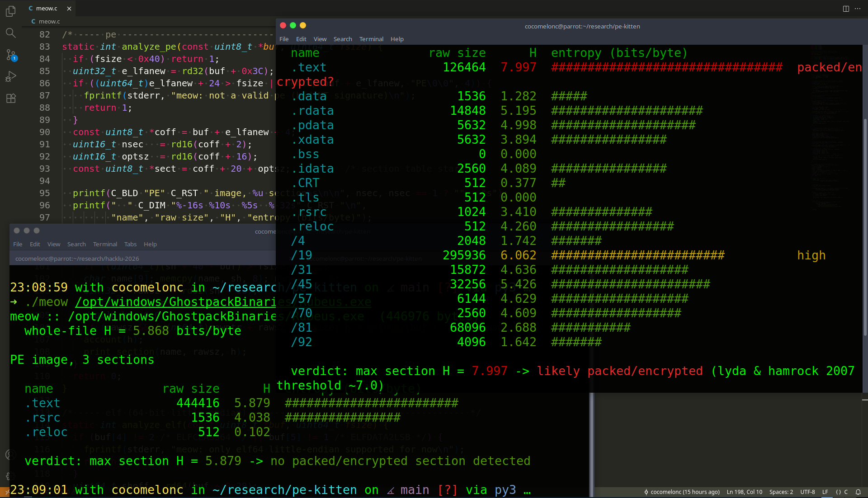Click the 23:09:01 shell prompt line
Screen dimensions: 868x498
pyautogui.click(x=270, y=490)
